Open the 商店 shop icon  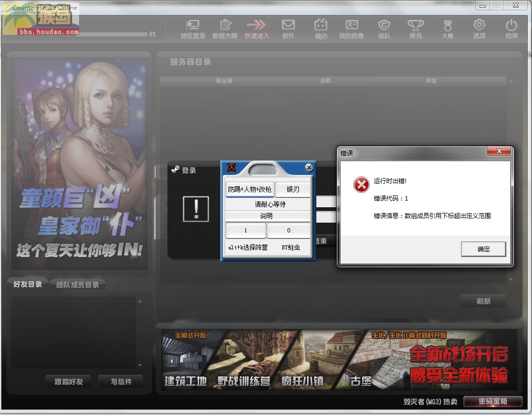320,29
